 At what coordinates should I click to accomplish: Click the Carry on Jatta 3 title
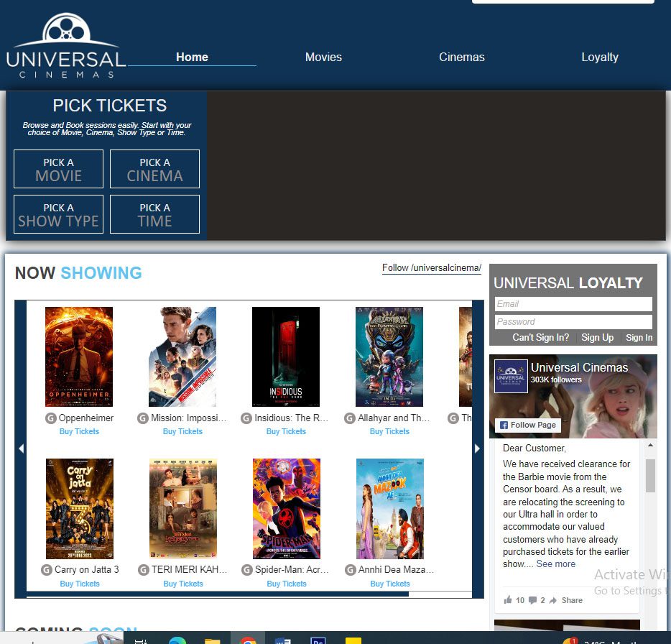click(87, 570)
